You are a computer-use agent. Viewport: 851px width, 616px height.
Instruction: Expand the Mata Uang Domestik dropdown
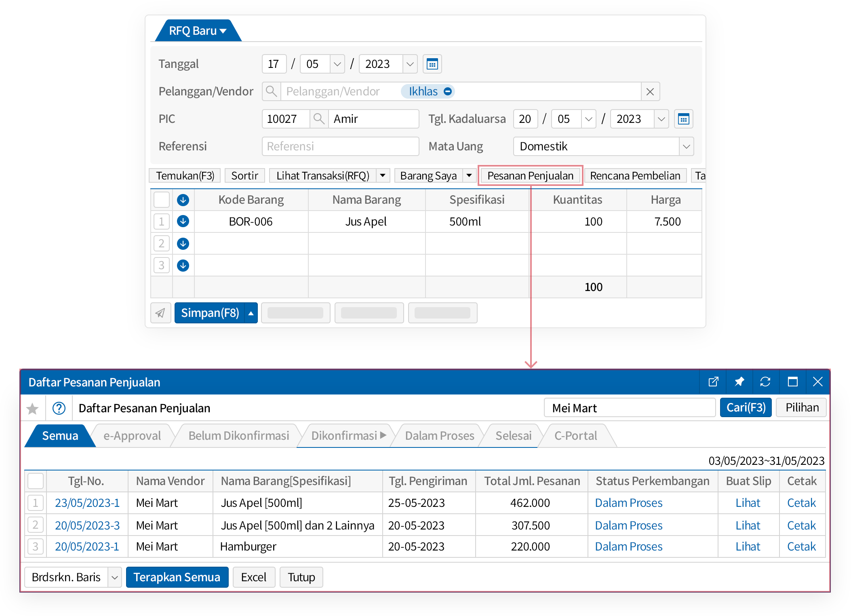pos(686,146)
